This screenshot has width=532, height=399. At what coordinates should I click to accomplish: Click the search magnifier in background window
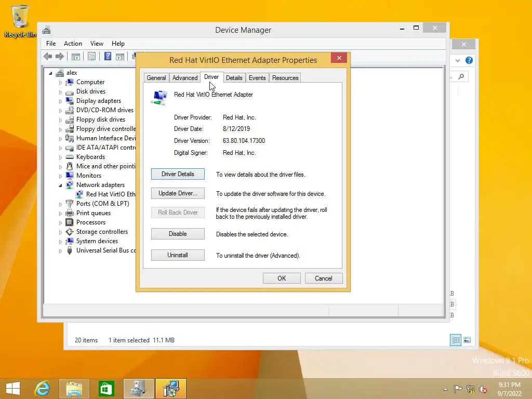click(461, 77)
